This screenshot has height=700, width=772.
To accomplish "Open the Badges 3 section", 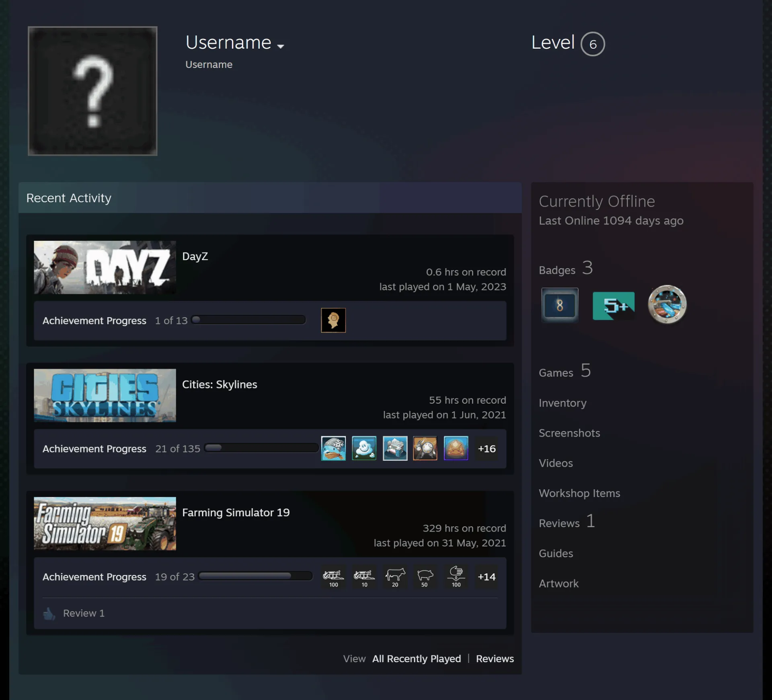I will (566, 268).
